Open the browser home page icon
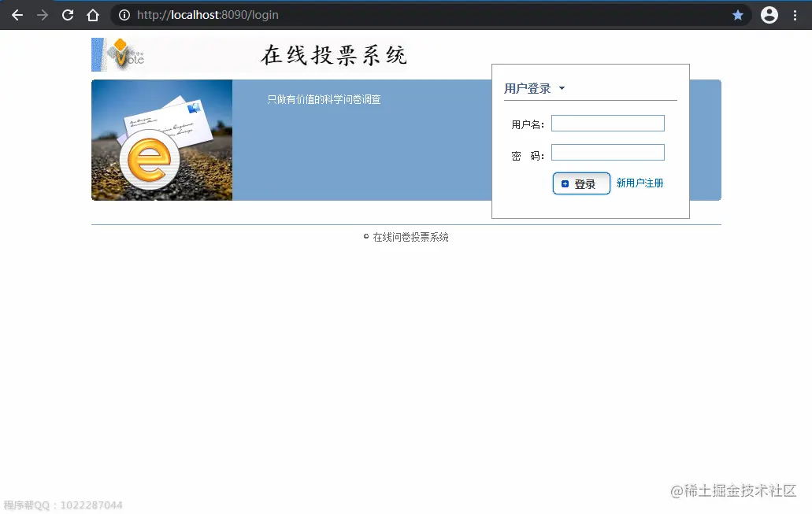This screenshot has height=514, width=812. point(93,14)
